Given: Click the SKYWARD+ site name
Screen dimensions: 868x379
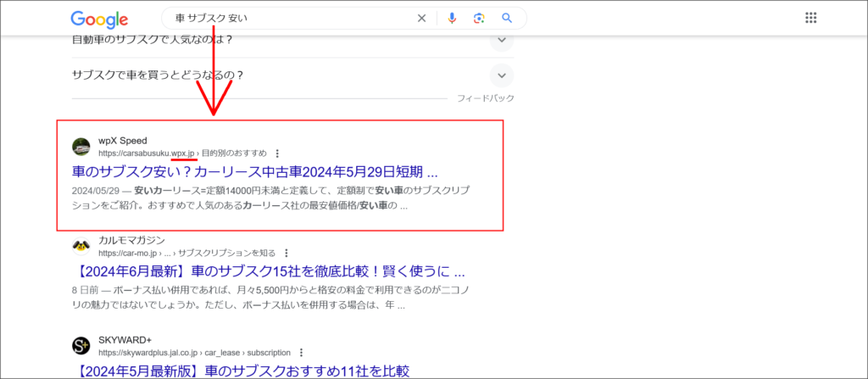Looking at the screenshot, I should point(125,340).
